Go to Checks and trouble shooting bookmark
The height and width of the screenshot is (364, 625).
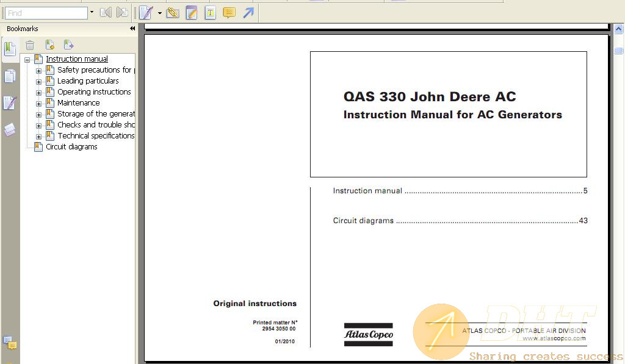click(x=96, y=124)
